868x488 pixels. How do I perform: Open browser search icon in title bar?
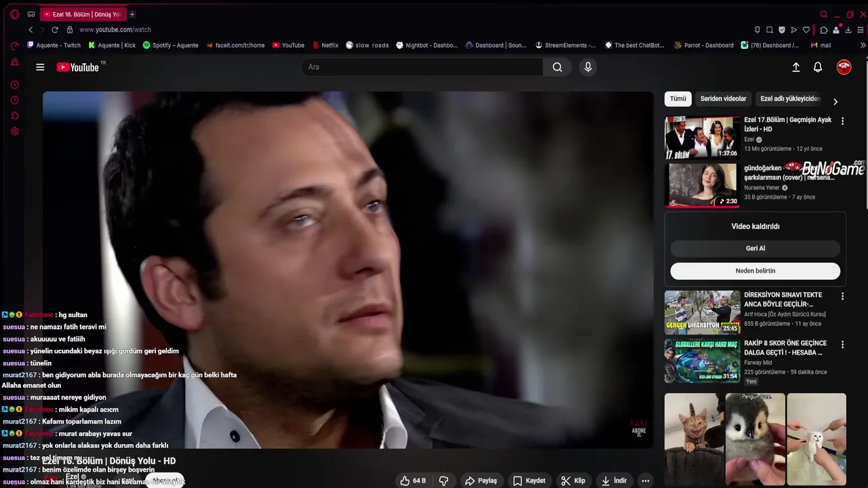(x=824, y=14)
